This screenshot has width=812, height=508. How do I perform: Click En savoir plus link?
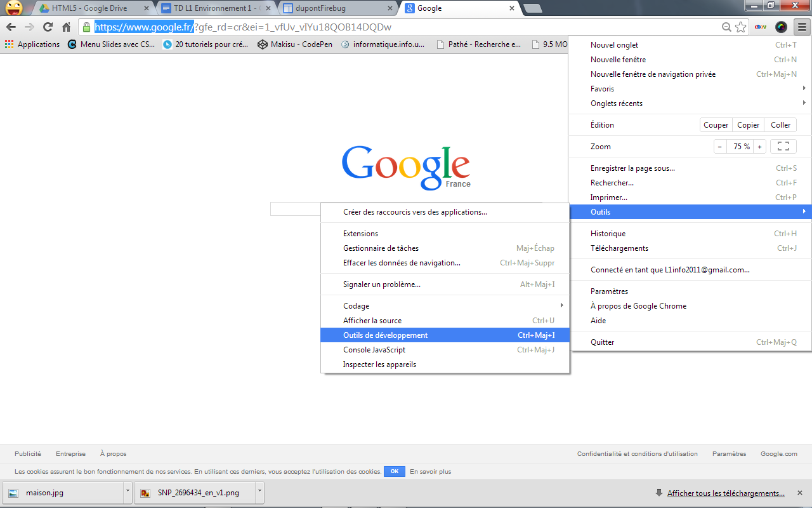pos(431,472)
